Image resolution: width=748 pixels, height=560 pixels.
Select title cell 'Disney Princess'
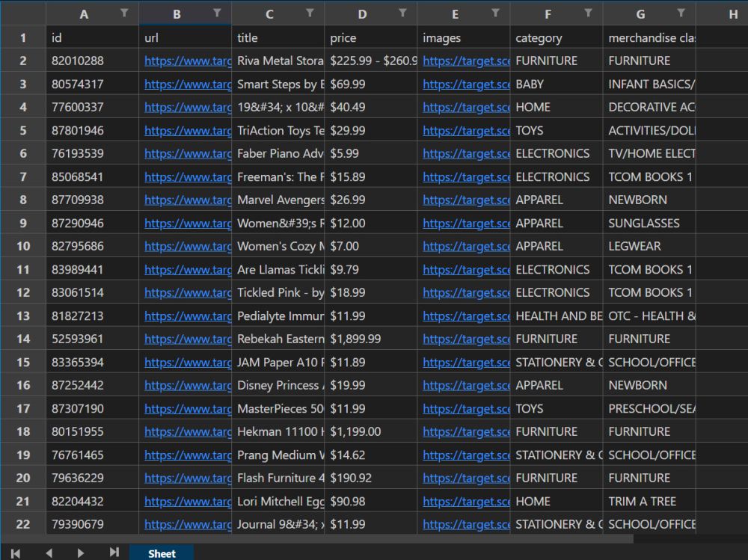[x=278, y=385]
